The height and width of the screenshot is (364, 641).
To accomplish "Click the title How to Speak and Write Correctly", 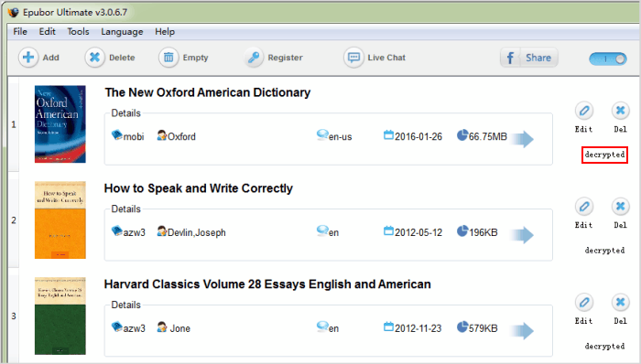I will pos(199,188).
